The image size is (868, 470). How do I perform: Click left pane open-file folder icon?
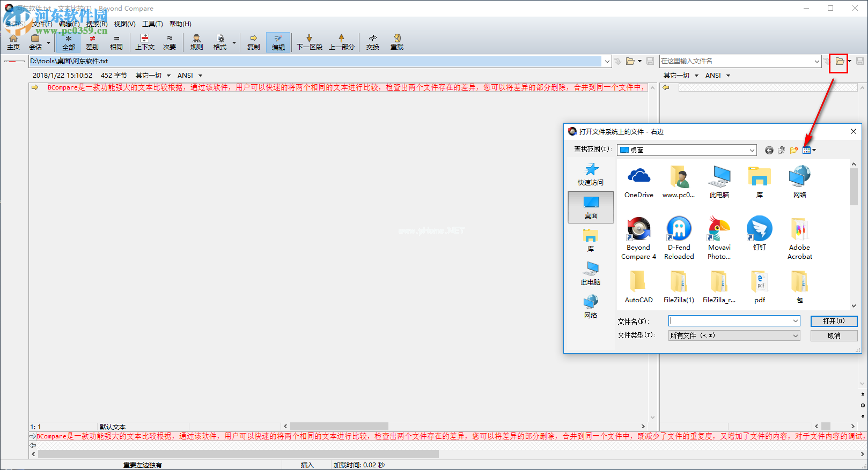click(x=630, y=61)
